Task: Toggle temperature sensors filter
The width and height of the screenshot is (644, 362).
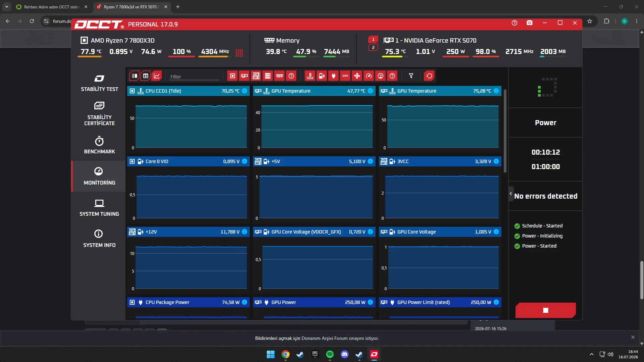Action: click(310, 76)
